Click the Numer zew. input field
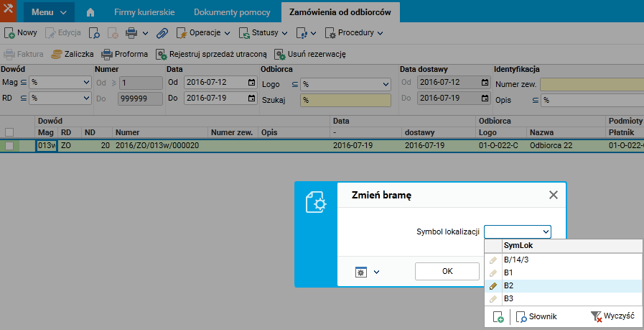Viewport: 644px width, 330px height. click(592, 84)
